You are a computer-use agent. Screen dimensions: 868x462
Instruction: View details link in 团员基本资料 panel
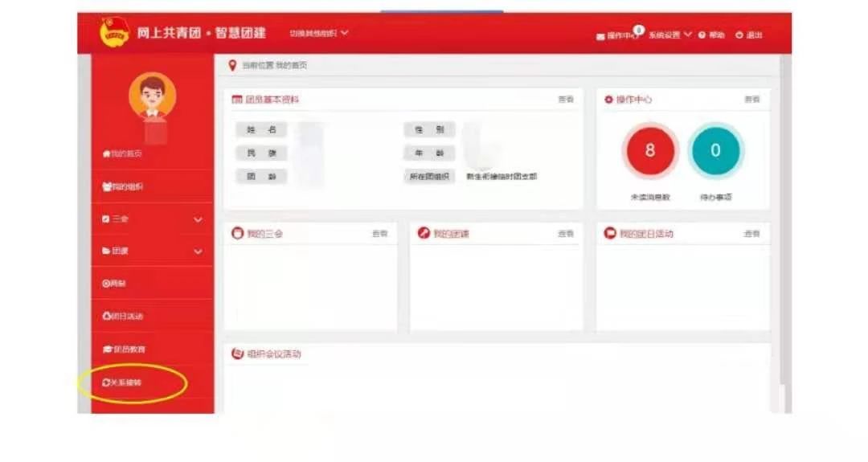tap(566, 100)
